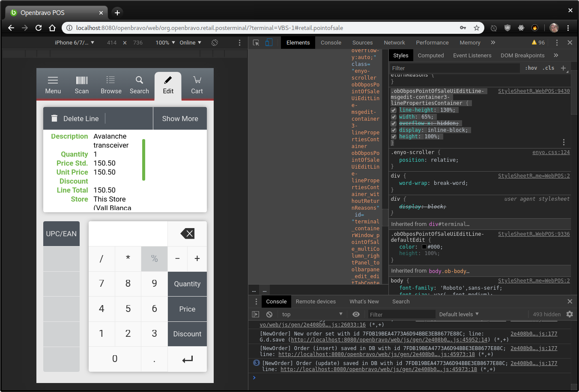
Task: Click the Show More button
Action: click(x=180, y=119)
